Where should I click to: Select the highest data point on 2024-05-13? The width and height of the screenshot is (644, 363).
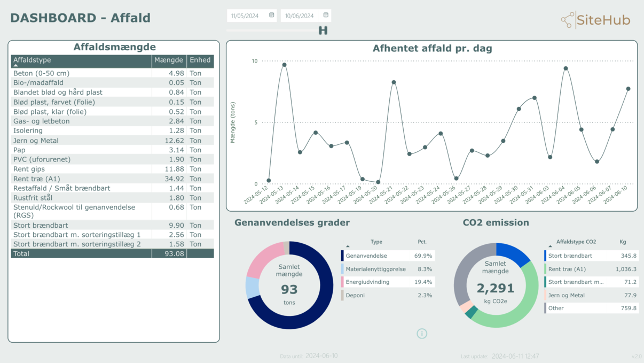coord(284,65)
